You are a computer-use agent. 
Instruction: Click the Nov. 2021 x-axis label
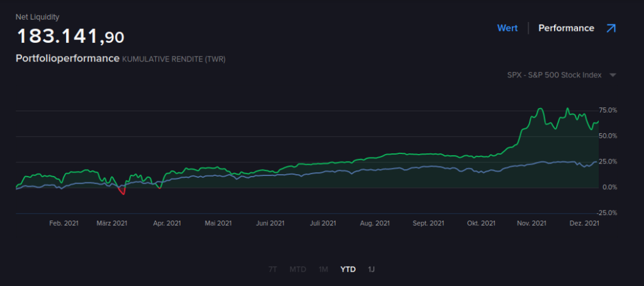click(531, 223)
